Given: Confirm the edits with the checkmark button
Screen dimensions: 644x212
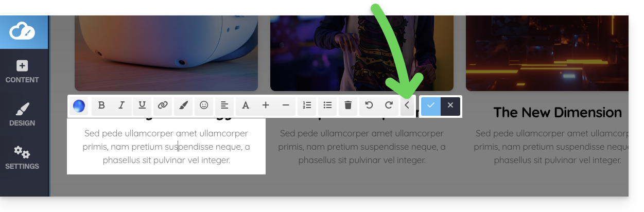Looking at the screenshot, I should pos(431,105).
